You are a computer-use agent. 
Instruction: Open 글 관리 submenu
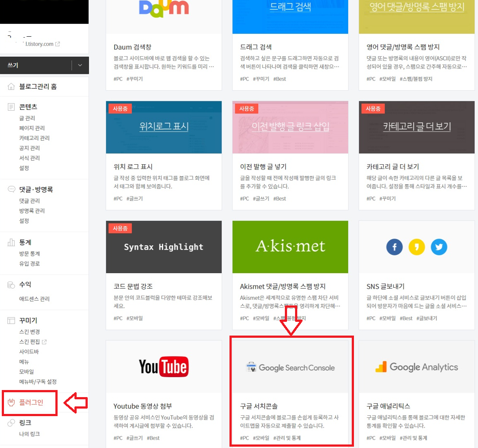(27, 118)
